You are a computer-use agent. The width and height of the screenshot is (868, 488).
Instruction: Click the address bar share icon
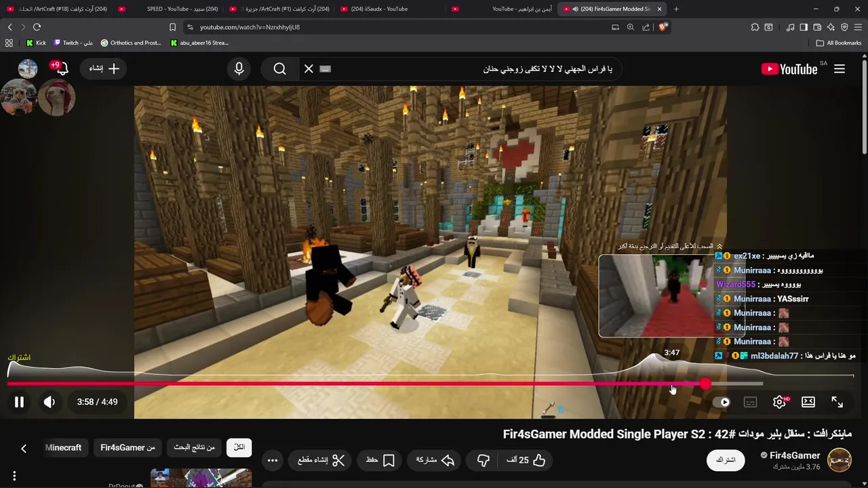tap(646, 27)
